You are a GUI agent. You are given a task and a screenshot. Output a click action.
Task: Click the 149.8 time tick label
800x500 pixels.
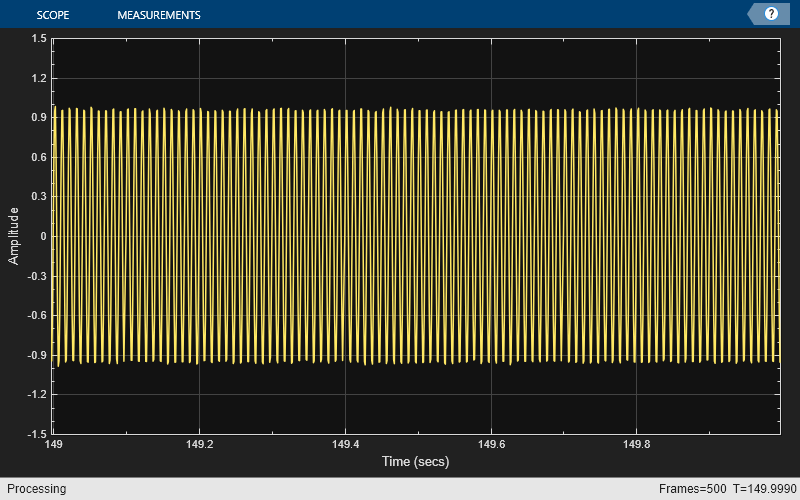tap(637, 444)
